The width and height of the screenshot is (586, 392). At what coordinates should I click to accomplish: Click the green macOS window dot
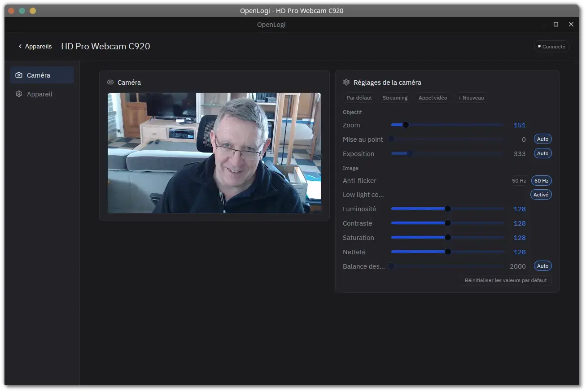point(22,11)
